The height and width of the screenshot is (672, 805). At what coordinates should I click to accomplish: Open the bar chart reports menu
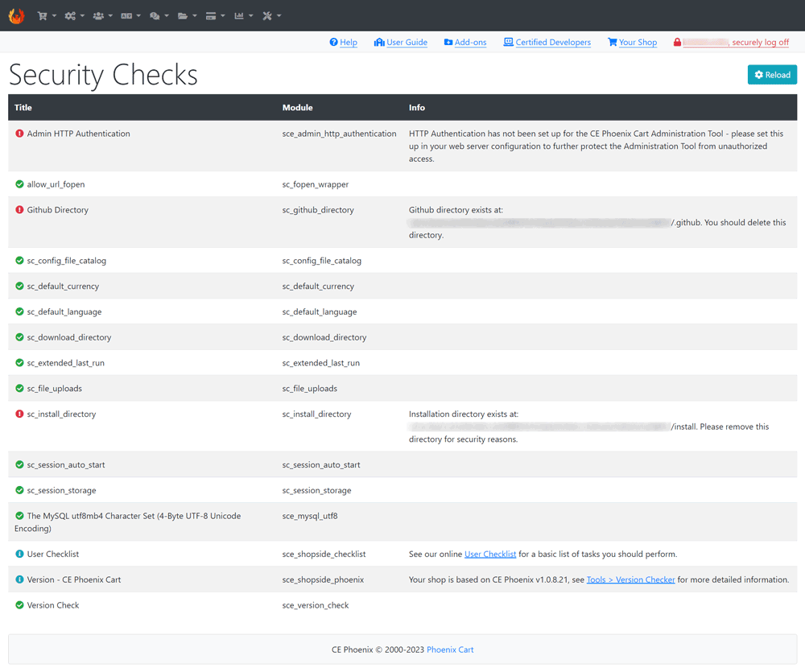244,16
